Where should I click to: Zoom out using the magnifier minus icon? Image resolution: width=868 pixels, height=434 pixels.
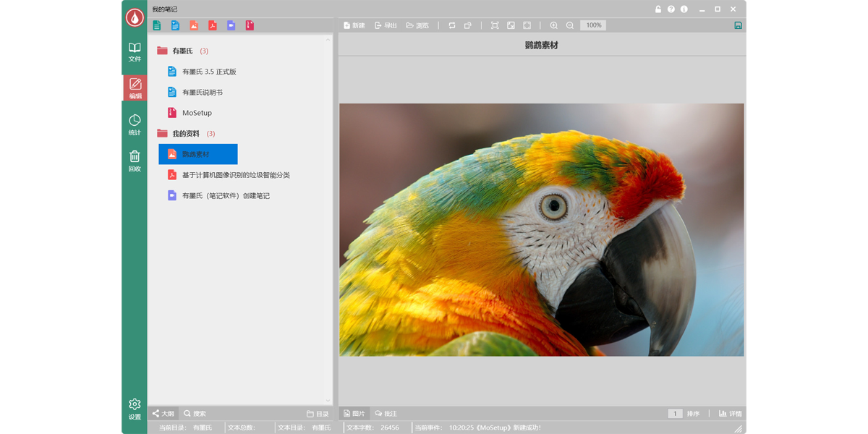point(570,25)
